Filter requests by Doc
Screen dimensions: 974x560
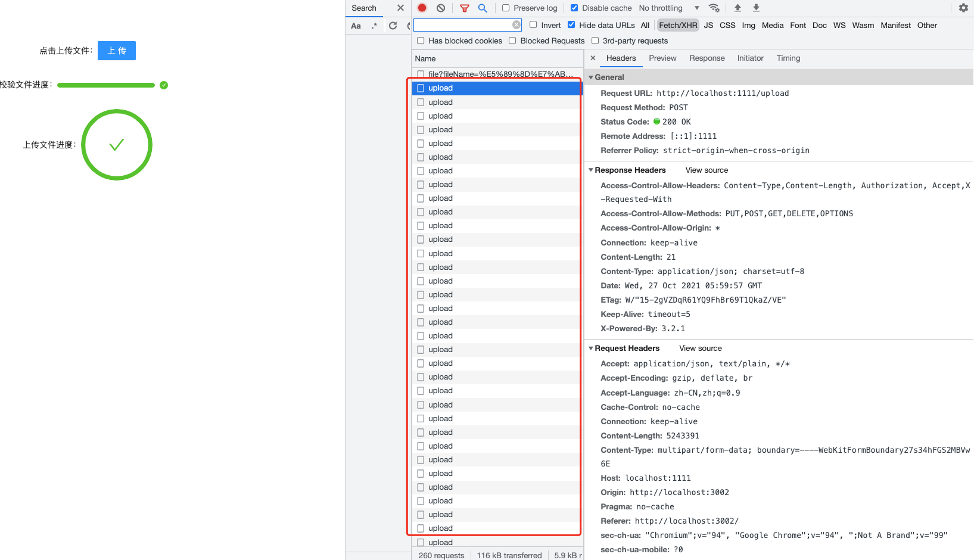[x=820, y=25]
